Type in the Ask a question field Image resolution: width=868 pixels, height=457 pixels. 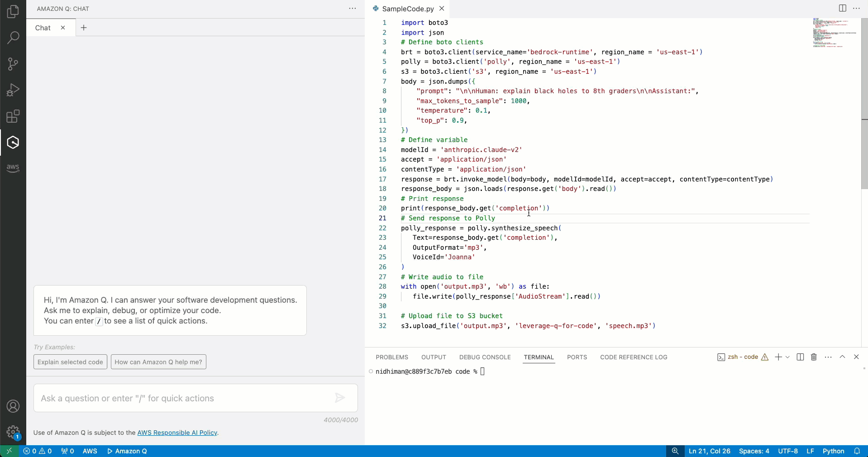181,399
